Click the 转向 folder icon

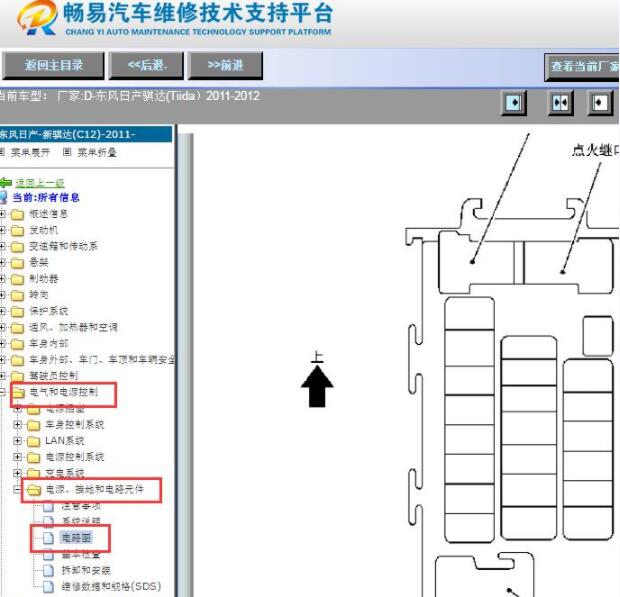click(17, 295)
